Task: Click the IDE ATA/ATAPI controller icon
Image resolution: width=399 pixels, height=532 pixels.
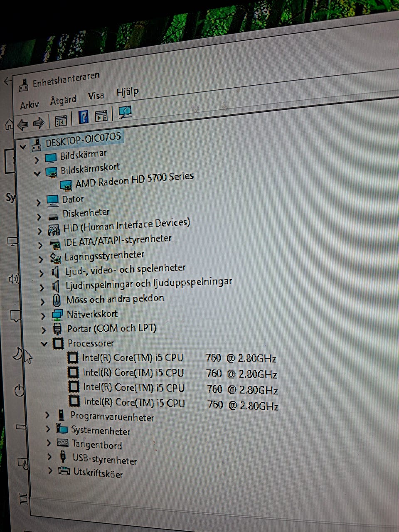Action: (x=55, y=245)
